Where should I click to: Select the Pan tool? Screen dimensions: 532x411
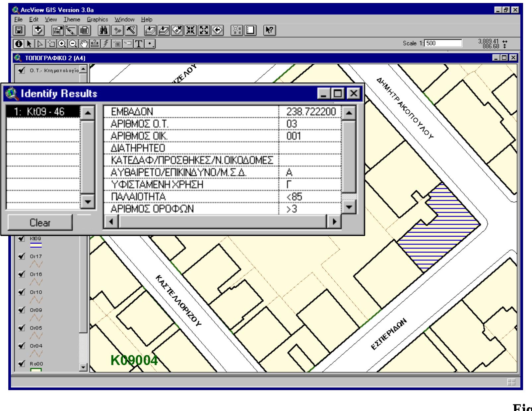[84, 42]
